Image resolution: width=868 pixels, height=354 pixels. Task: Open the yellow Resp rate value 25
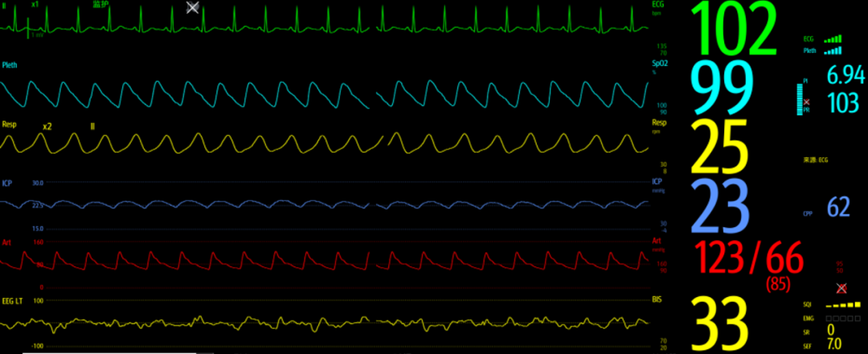[719, 147]
